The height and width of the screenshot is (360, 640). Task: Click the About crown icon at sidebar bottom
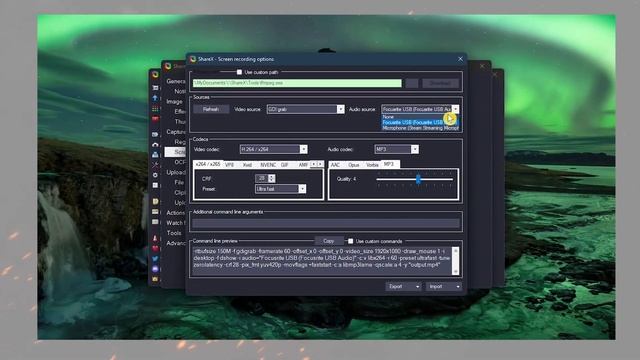click(x=155, y=280)
